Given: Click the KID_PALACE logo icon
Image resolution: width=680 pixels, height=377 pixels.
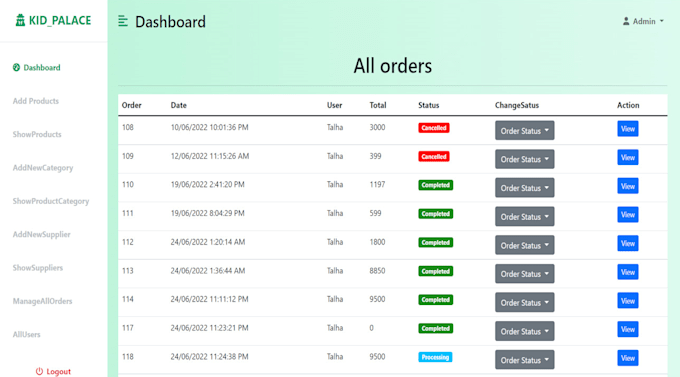Looking at the screenshot, I should pyautogui.click(x=20, y=20).
